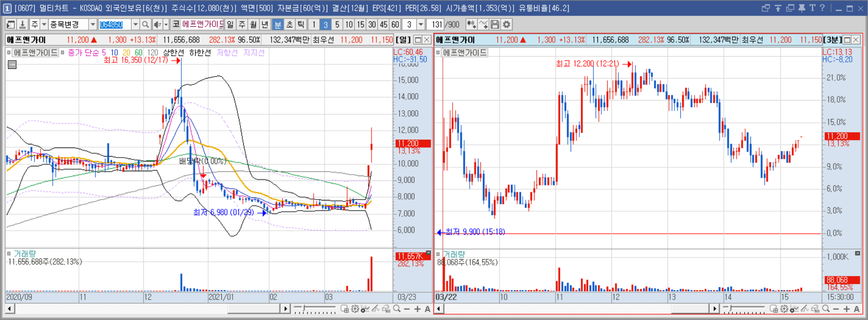Image resolution: width=868 pixels, height=320 pixels.
Task: Select the 일 (daily) period button
Action: [x=230, y=24]
